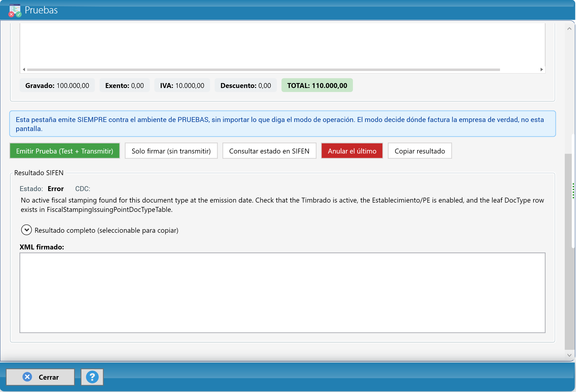The height and width of the screenshot is (392, 576).
Task: Click the Gravado 100.000,00 summary badge
Action: pos(57,86)
